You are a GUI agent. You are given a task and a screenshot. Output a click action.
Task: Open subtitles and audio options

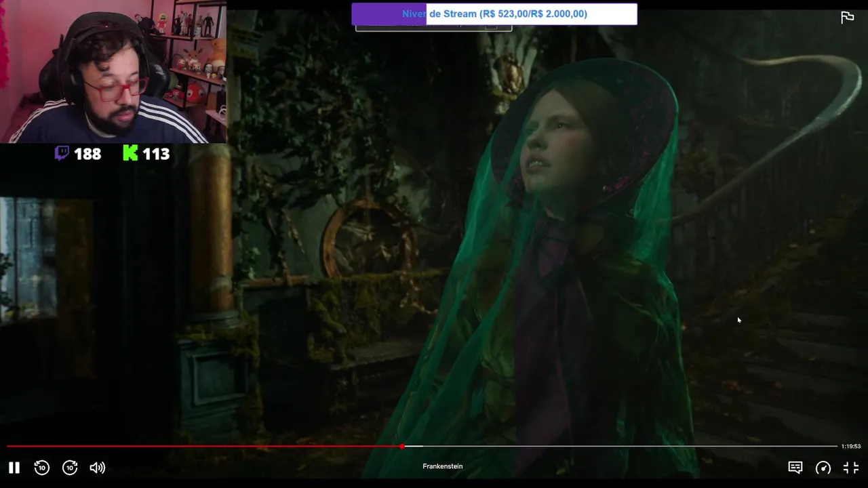click(x=795, y=468)
